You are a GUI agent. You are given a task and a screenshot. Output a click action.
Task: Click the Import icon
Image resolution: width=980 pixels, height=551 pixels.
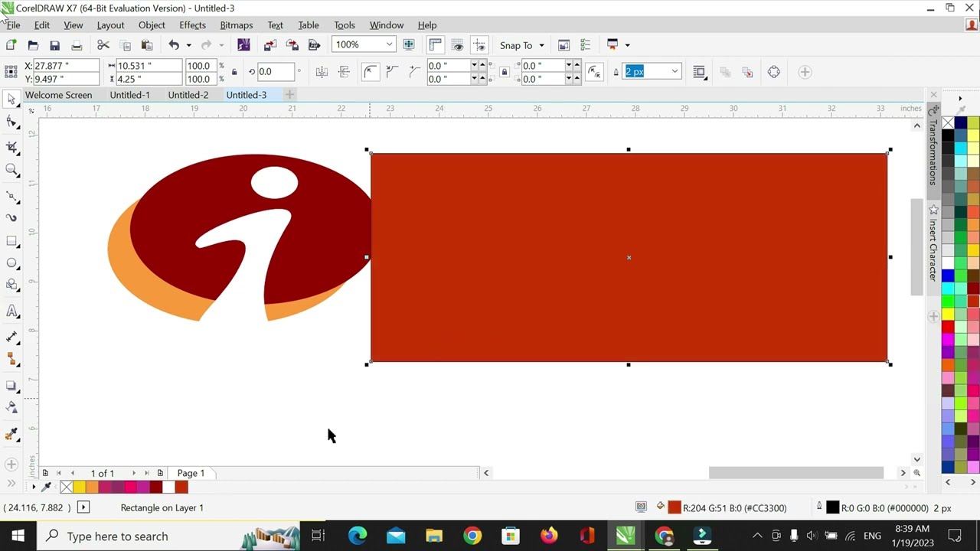click(x=270, y=45)
